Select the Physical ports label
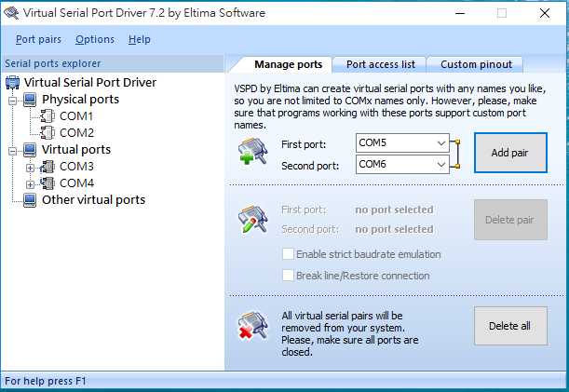 point(81,100)
